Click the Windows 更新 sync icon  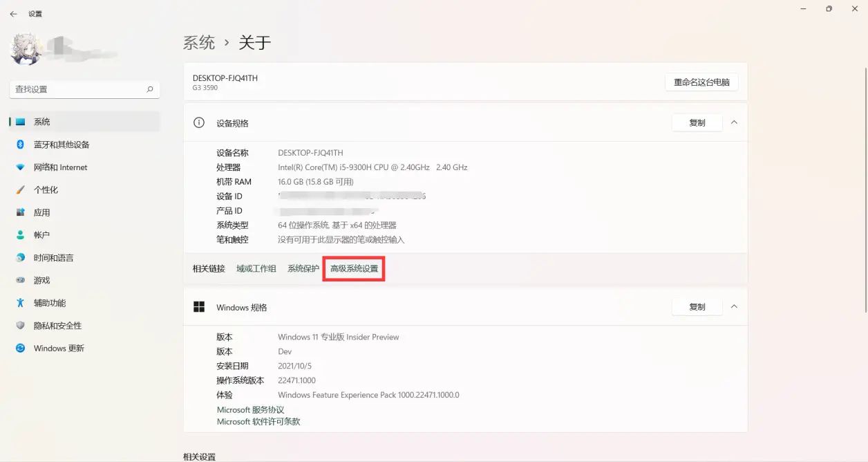click(21, 349)
